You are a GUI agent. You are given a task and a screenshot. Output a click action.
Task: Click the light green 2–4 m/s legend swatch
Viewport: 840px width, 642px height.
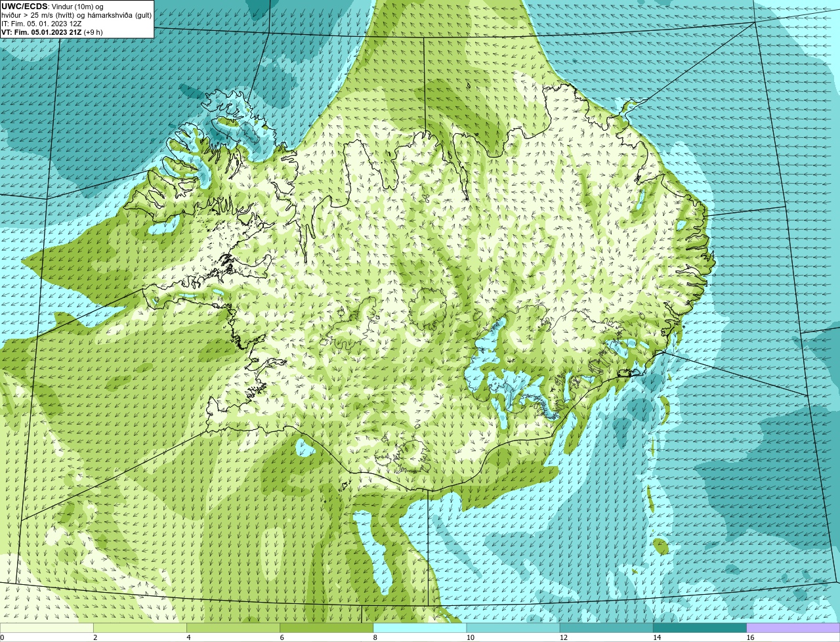click(141, 628)
